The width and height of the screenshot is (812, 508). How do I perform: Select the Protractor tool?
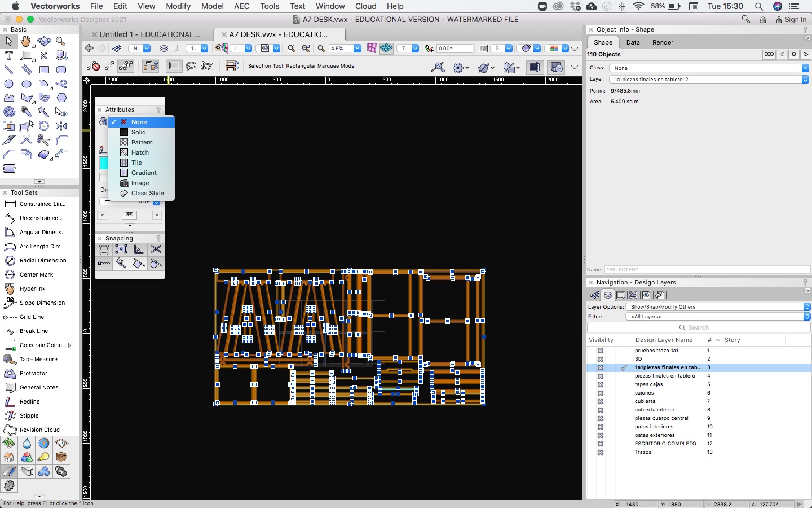click(x=33, y=373)
